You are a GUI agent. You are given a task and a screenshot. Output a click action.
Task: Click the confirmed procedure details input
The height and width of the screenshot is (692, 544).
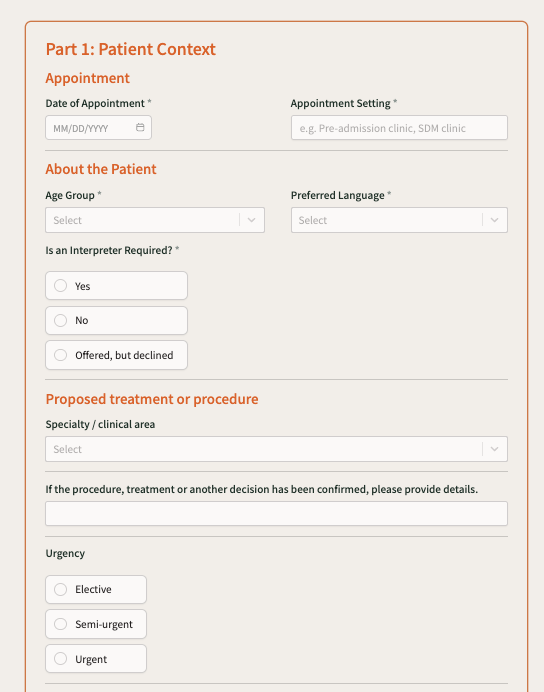tap(277, 513)
